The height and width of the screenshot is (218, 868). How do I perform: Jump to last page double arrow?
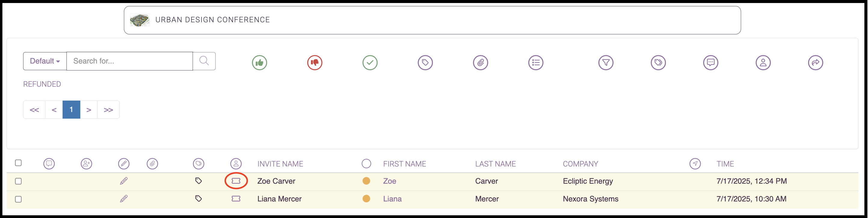pos(108,110)
